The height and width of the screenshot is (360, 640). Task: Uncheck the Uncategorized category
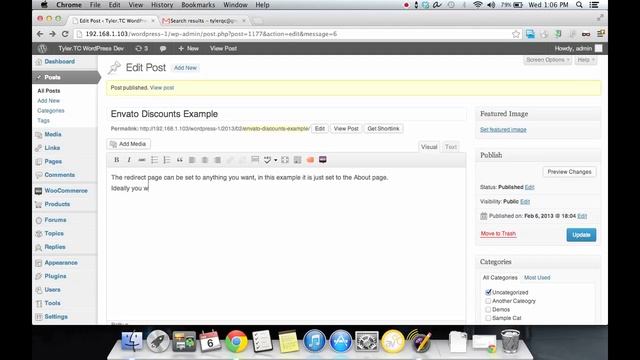tap(488, 292)
